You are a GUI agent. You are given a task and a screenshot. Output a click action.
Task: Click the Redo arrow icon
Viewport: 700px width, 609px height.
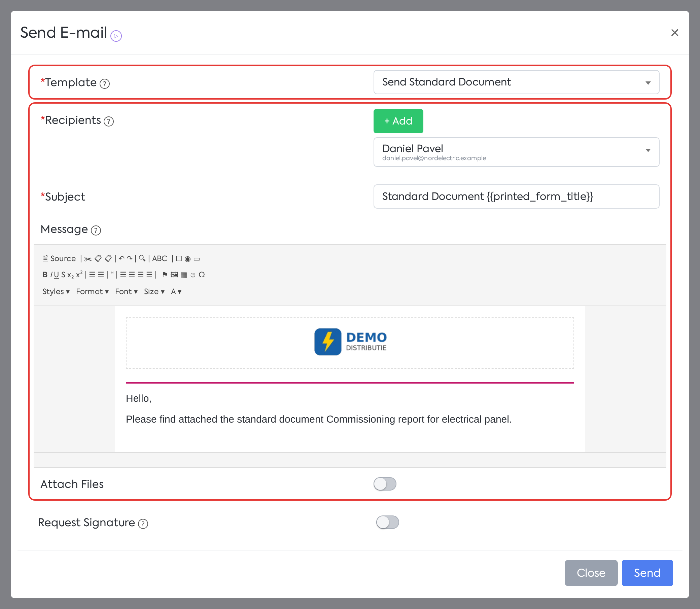coord(130,259)
